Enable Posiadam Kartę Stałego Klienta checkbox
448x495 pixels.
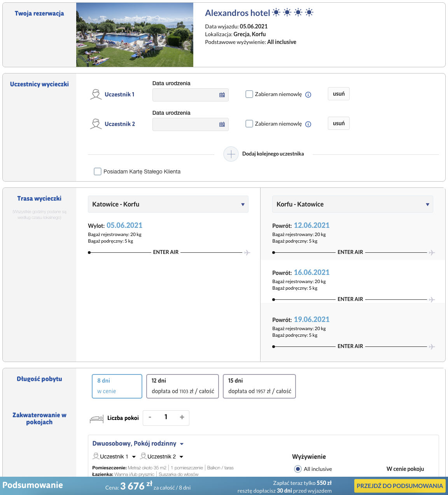click(x=98, y=171)
